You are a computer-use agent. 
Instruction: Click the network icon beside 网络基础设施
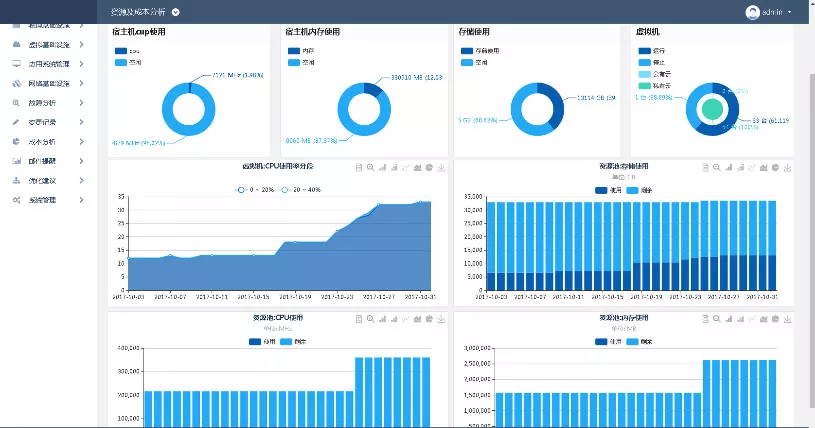tap(17, 83)
